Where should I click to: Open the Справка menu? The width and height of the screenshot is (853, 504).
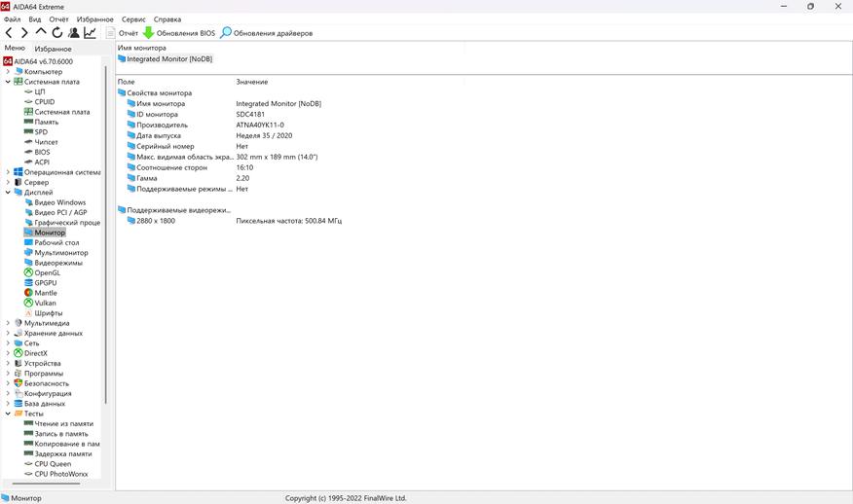click(x=167, y=19)
